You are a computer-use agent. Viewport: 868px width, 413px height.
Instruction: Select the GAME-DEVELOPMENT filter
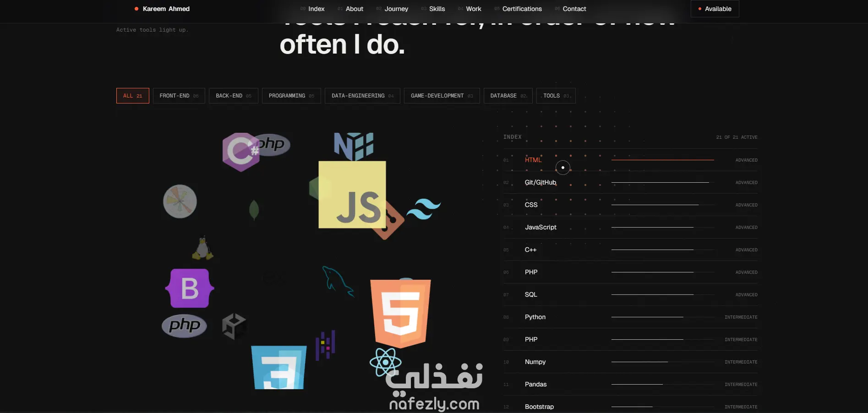click(x=442, y=96)
